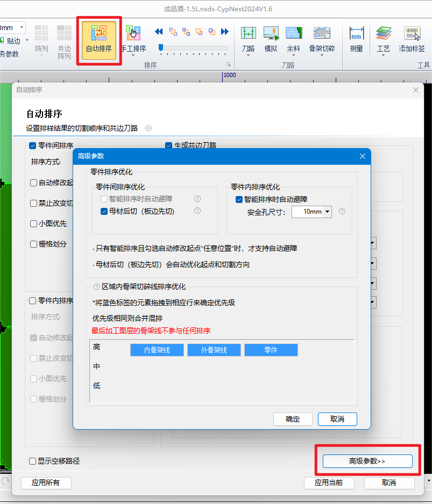Toggle 零件内排序优化 智能排序时自动避障 checkbox

tap(239, 199)
